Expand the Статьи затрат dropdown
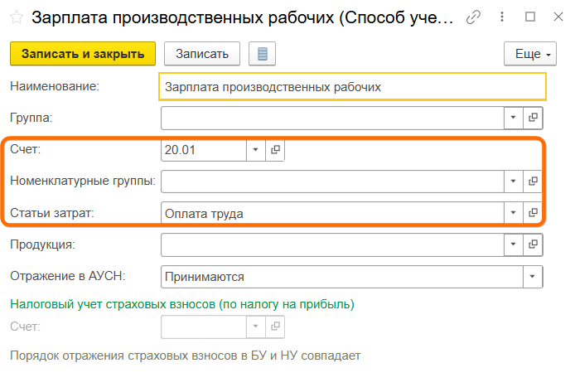 tap(513, 213)
